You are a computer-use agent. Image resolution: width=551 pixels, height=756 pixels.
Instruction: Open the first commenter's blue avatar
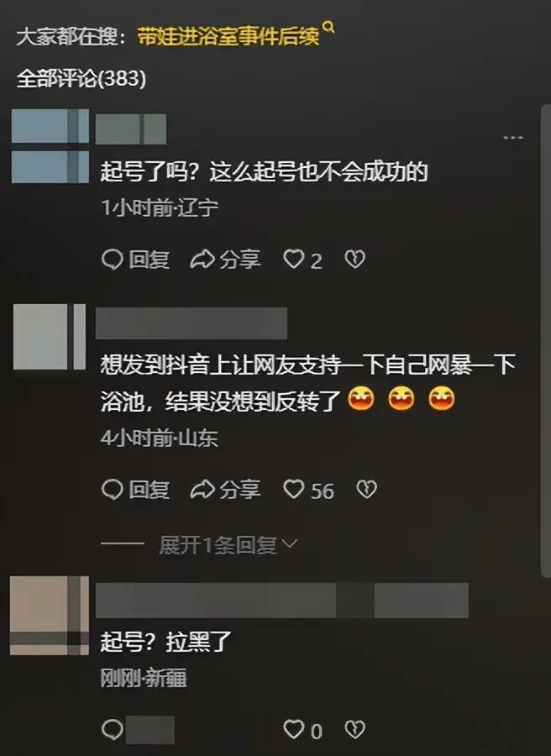(x=50, y=146)
